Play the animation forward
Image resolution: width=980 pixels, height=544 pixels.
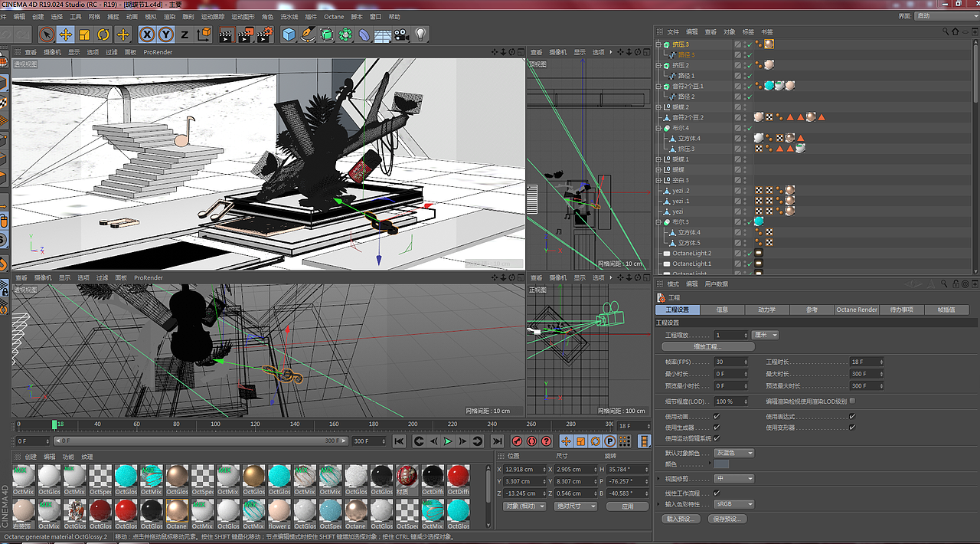pyautogui.click(x=448, y=441)
